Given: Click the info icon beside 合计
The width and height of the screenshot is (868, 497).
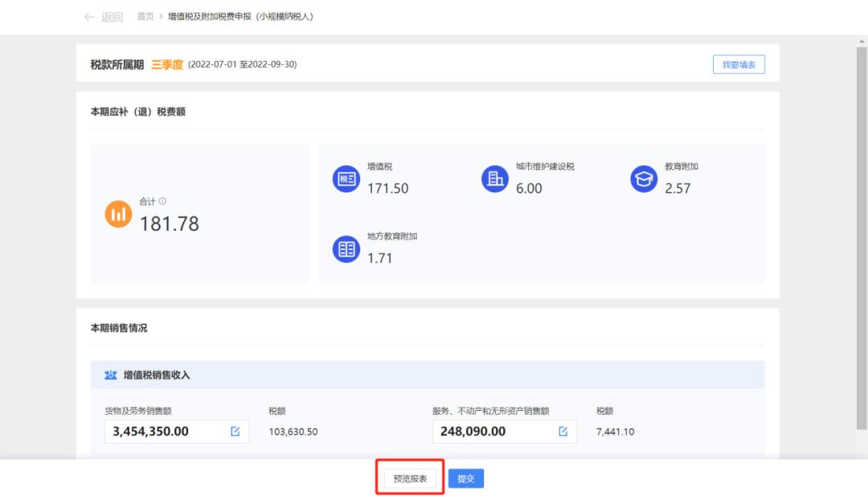Looking at the screenshot, I should pyautogui.click(x=162, y=201).
